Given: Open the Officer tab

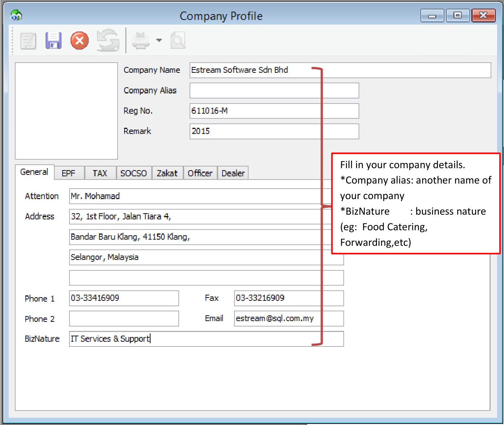Looking at the screenshot, I should (200, 173).
